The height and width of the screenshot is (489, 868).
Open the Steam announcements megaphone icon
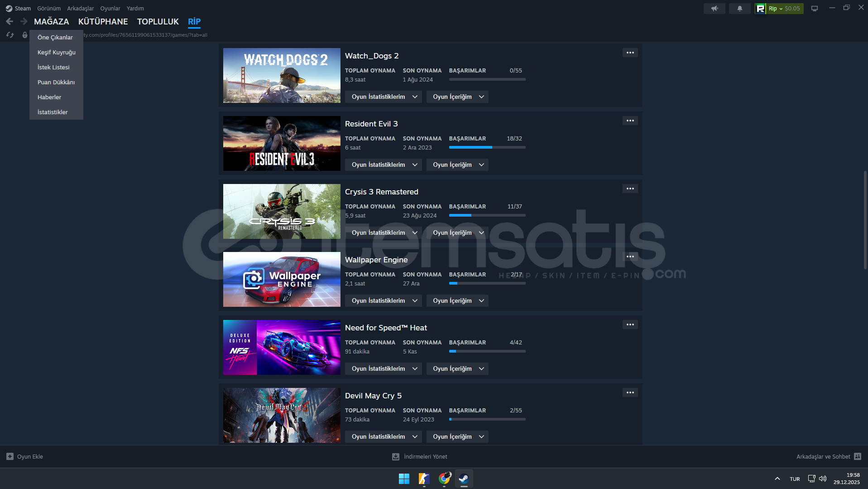click(715, 9)
